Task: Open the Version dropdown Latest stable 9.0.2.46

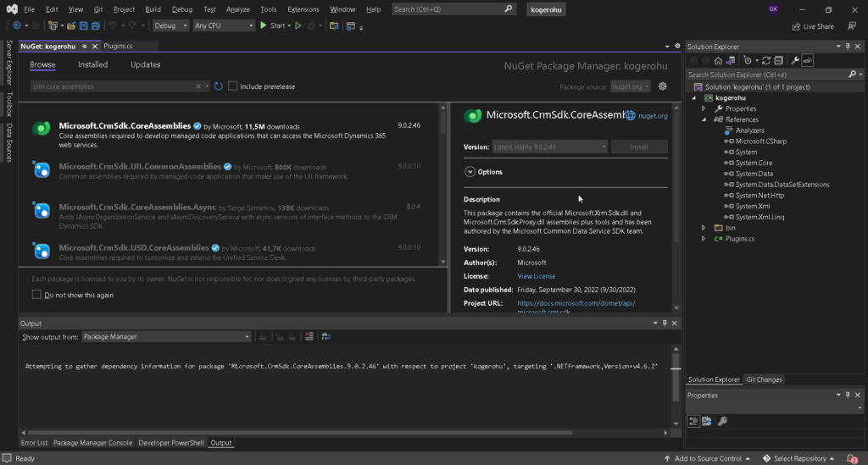Action: [550, 147]
